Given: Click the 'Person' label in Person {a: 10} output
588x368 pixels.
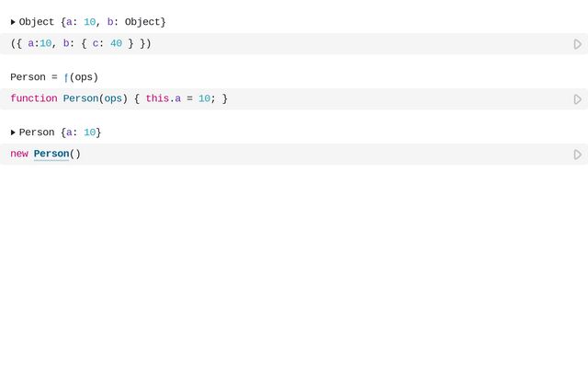Looking at the screenshot, I should click(x=37, y=132).
